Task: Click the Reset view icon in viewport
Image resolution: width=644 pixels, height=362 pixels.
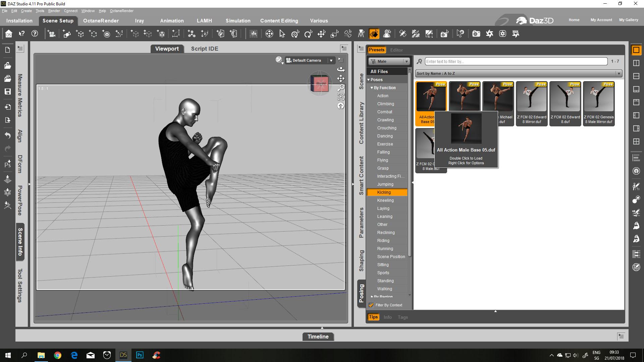Action: pos(341,106)
